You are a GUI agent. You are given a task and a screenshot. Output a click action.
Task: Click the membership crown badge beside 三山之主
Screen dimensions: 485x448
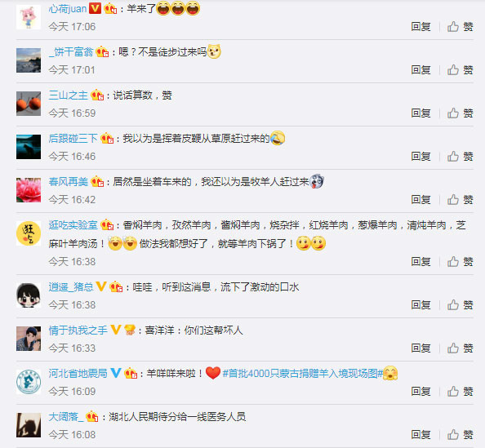[97, 95]
